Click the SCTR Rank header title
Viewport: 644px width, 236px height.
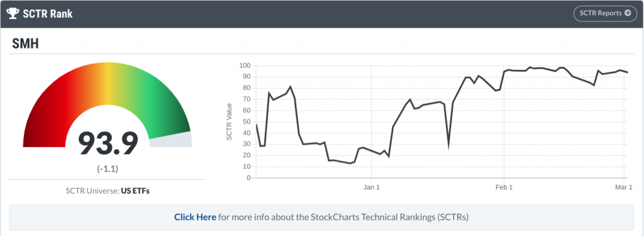pyautogui.click(x=48, y=14)
